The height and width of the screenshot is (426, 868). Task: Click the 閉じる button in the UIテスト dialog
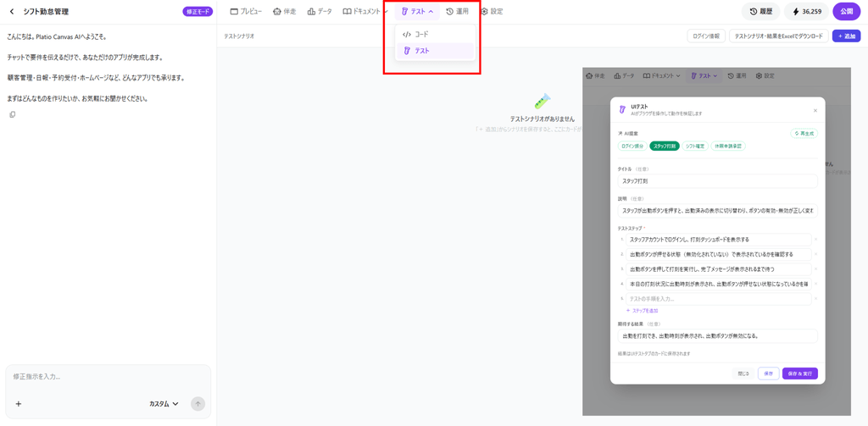pyautogui.click(x=743, y=373)
